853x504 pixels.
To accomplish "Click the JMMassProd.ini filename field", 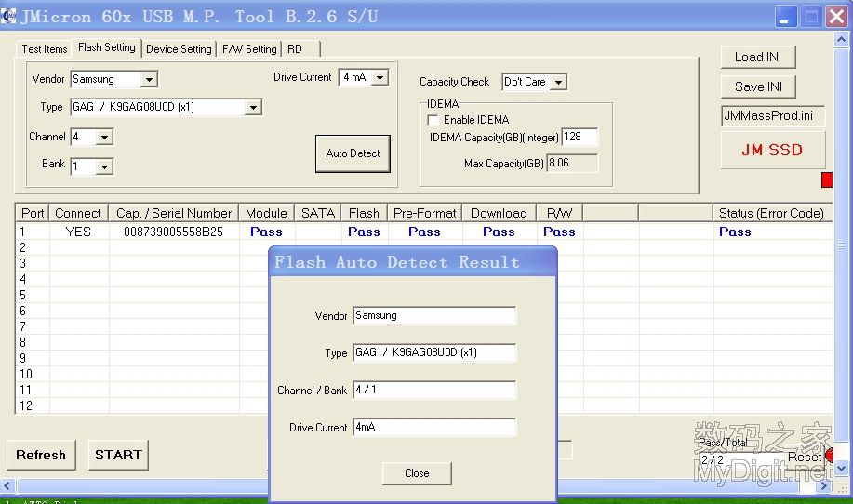I will pyautogui.click(x=772, y=116).
